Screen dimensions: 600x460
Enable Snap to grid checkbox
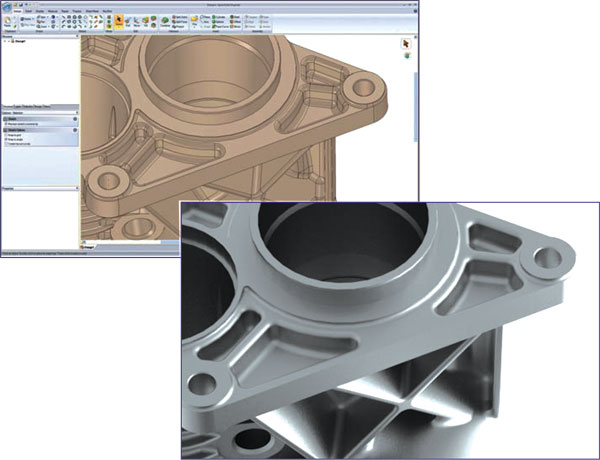(x=6, y=135)
